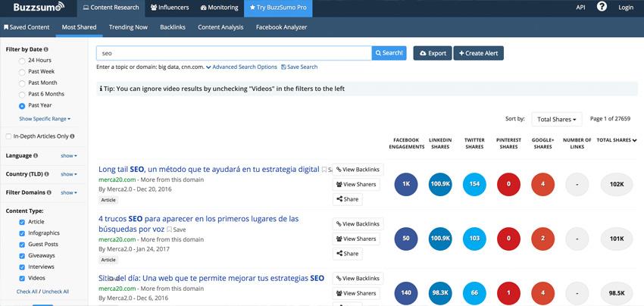Click Facebook engagements circle showing 140
The height and width of the screenshot is (306, 644).
click(406, 294)
